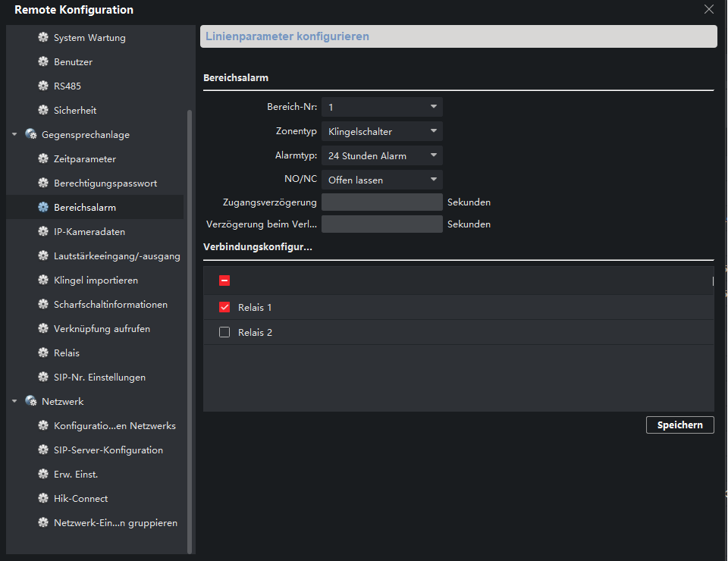Open the NO/NC Offen lassen dropdown
The image size is (728, 561).
(382, 180)
